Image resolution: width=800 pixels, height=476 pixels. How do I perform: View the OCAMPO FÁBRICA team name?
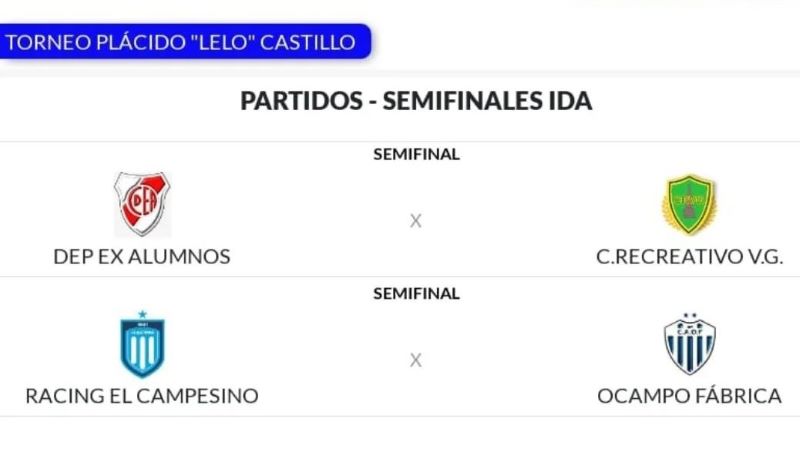tap(689, 396)
